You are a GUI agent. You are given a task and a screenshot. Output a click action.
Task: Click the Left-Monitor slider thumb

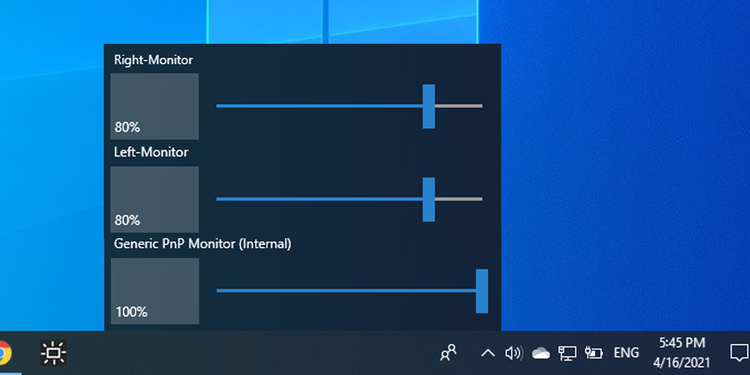point(429,199)
